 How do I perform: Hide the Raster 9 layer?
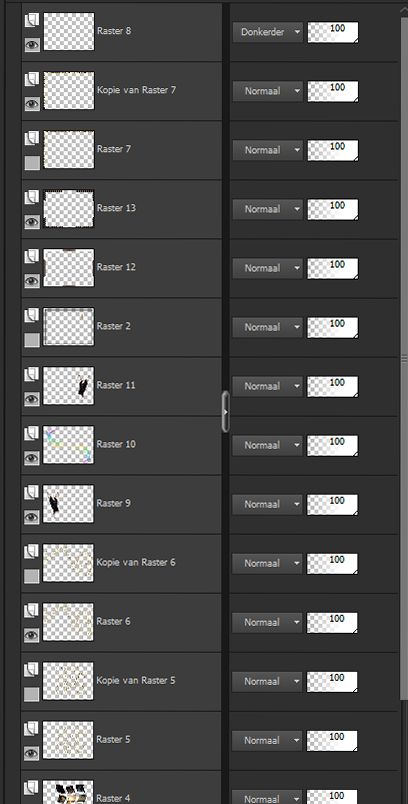[x=32, y=517]
